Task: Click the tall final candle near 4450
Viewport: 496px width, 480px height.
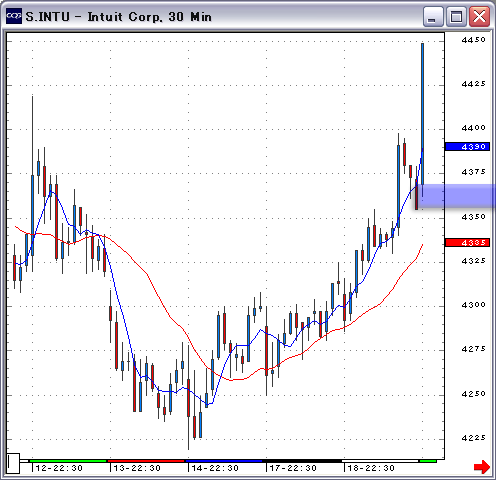Action: [x=422, y=113]
